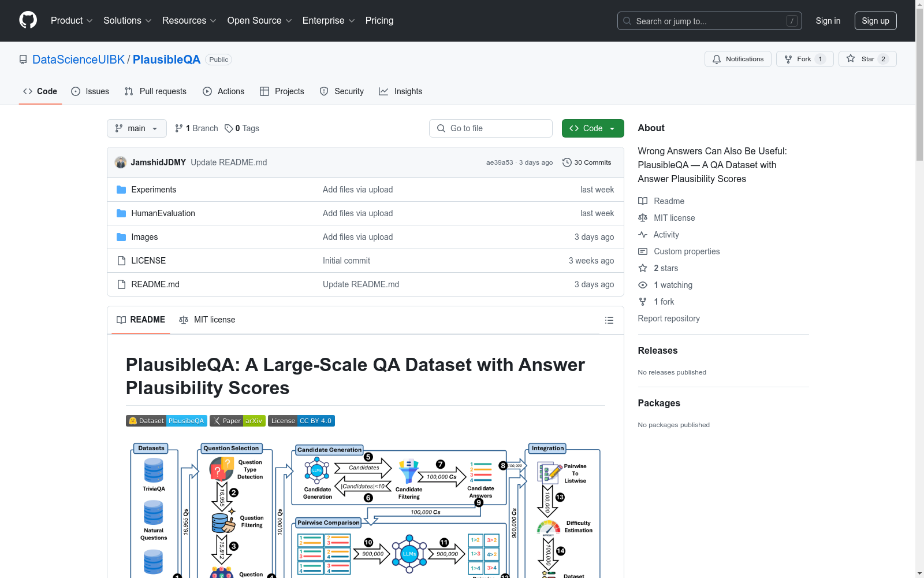Click the 'Initial commit' message text
This screenshot has width=924, height=578.
click(346, 261)
